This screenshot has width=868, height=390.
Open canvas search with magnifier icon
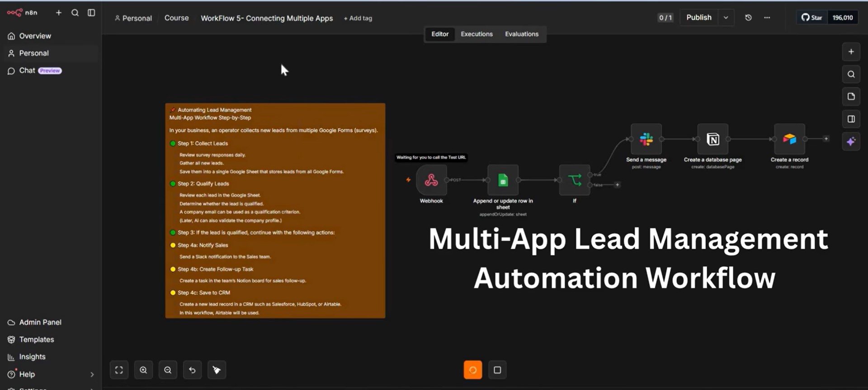pos(851,74)
